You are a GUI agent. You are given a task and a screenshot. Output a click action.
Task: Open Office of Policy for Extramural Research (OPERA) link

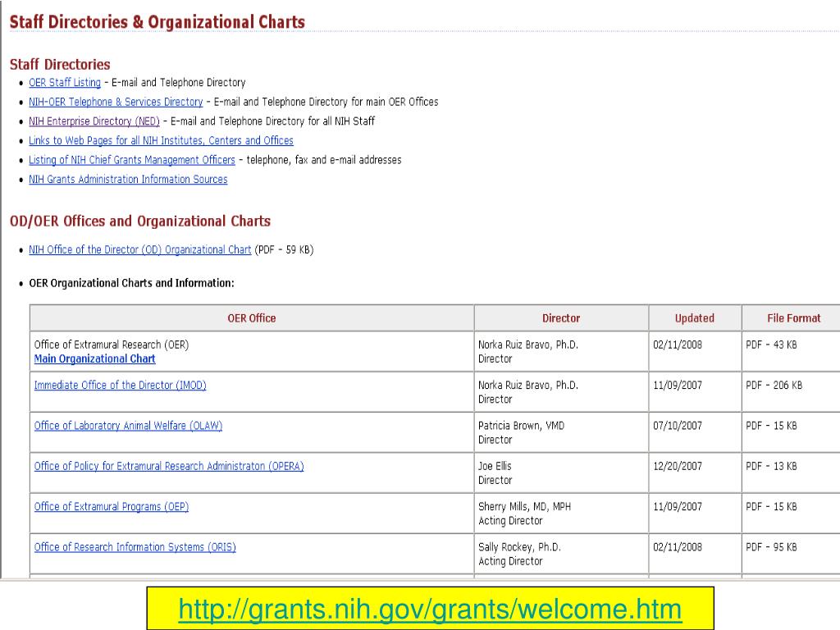click(169, 466)
